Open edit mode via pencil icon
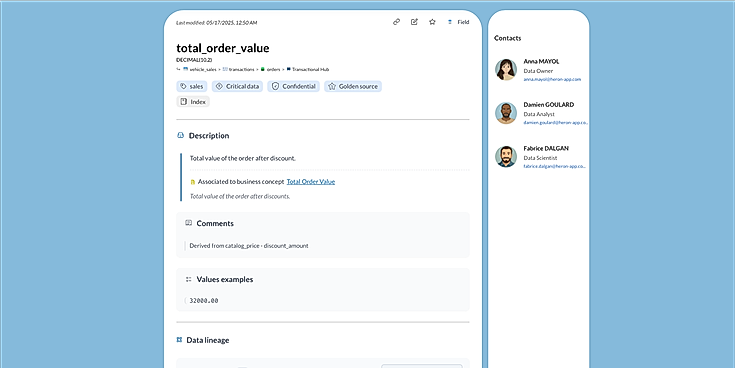The width and height of the screenshot is (735, 368). (x=414, y=22)
